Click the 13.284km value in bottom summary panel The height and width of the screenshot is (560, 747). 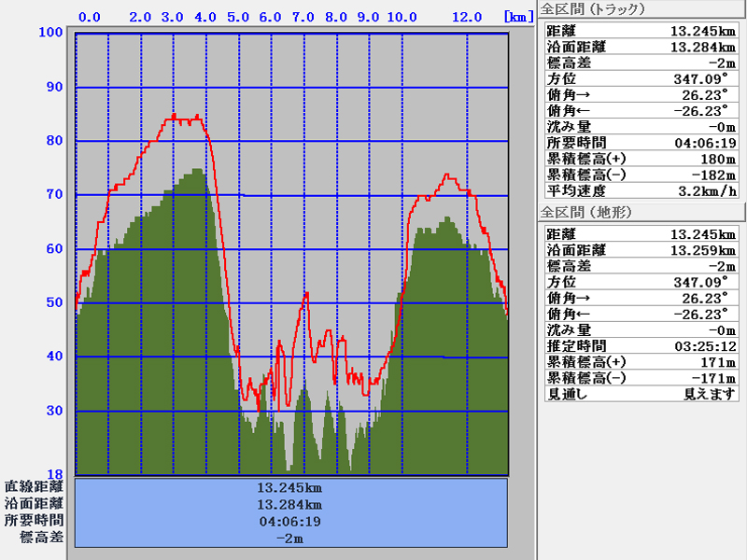290,504
